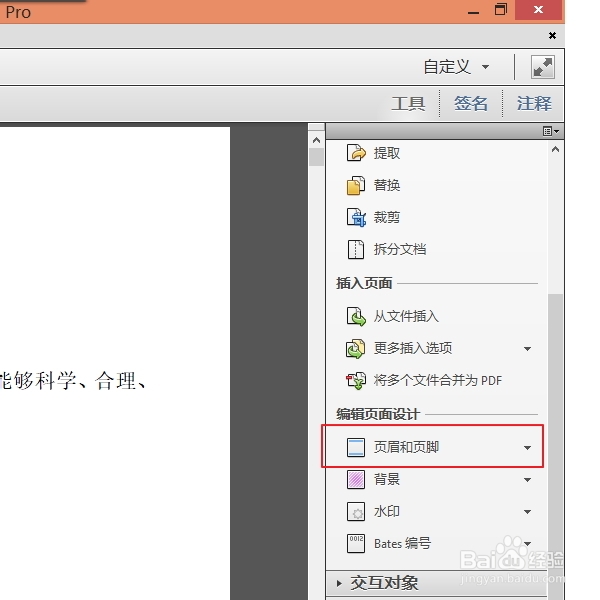Open the 工具 tools pane tab
This screenshot has height=600, width=600.
(x=408, y=104)
